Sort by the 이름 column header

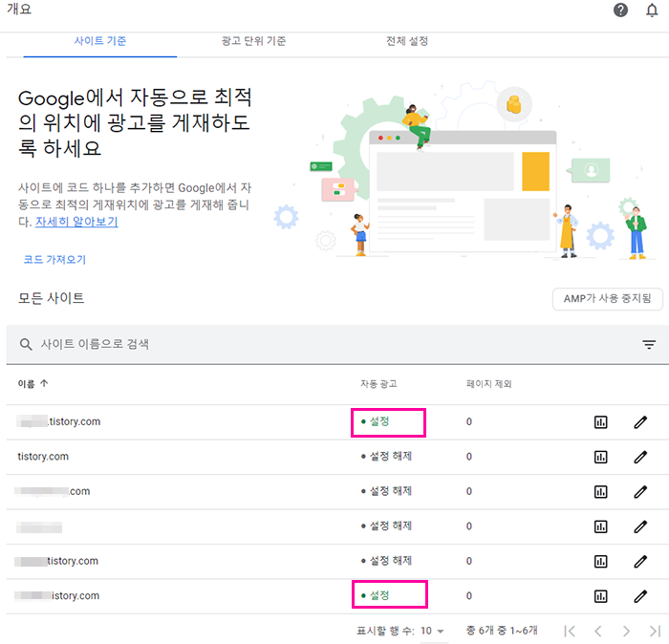click(x=26, y=384)
